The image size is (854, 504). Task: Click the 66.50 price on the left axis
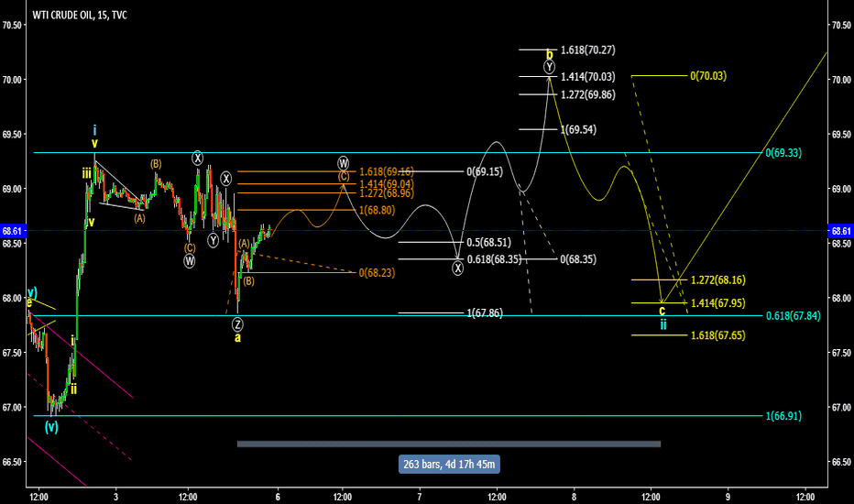coord(13,462)
